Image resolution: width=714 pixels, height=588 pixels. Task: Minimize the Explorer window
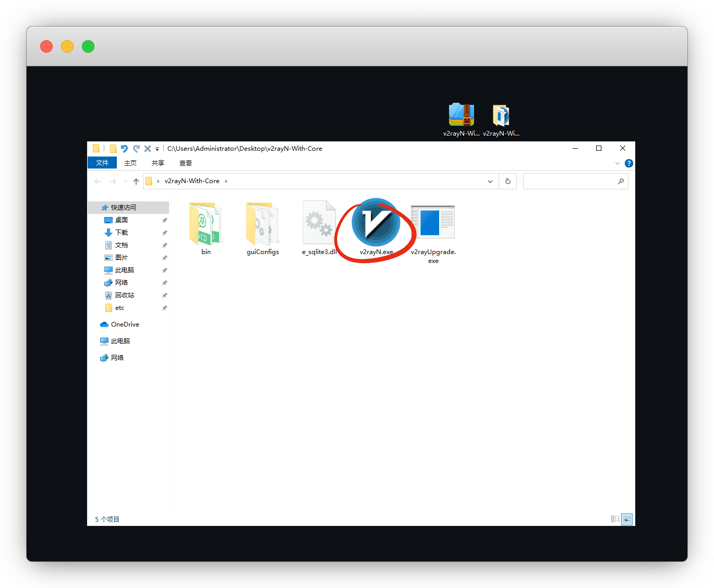point(575,149)
